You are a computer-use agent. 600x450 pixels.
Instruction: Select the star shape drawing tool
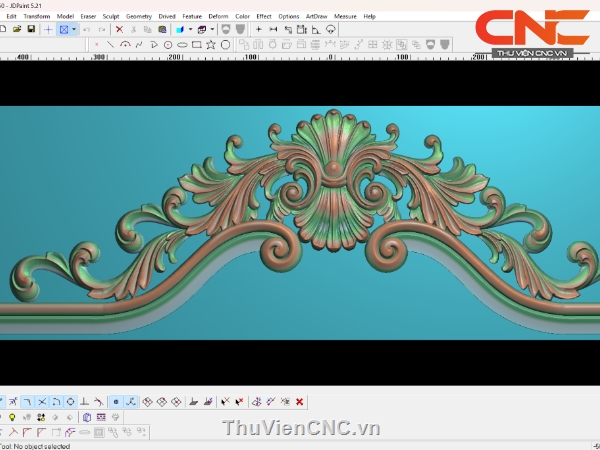tap(211, 45)
